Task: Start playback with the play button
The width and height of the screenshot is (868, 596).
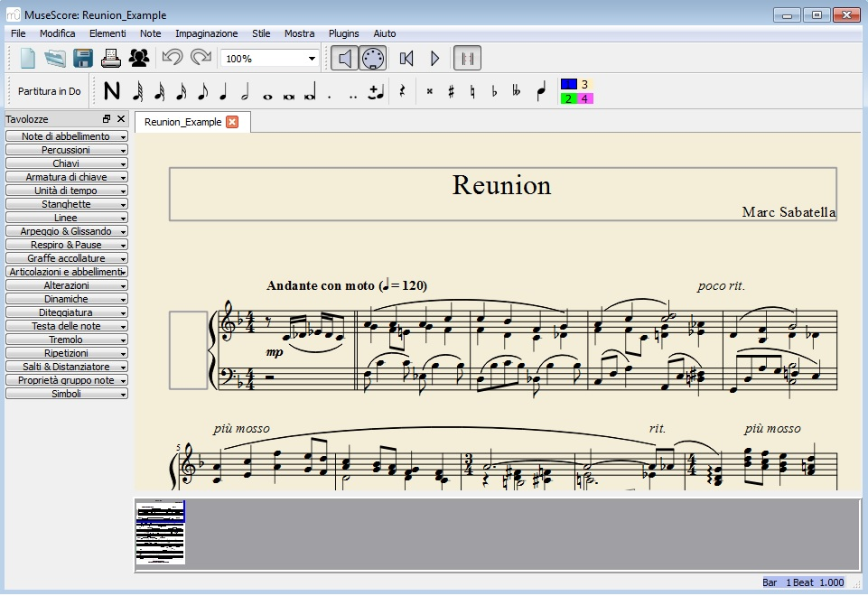Action: (x=435, y=58)
